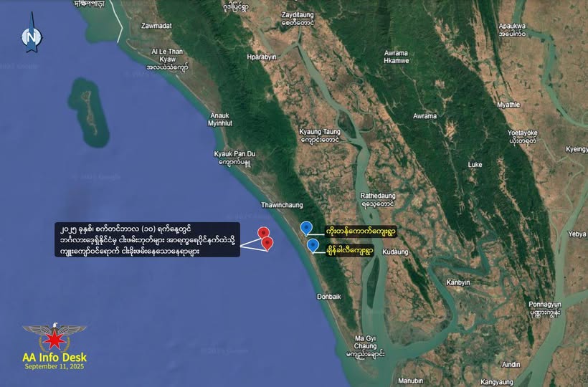Screen dimensions: 588x387
Task: Click the north compass icon
Action: (x=32, y=34)
